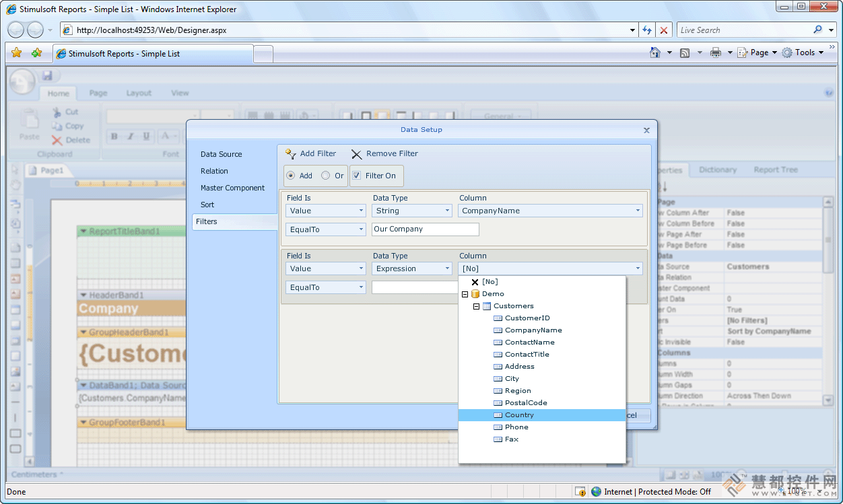Collapse the Customers tree node
The height and width of the screenshot is (504, 843).
tap(476, 306)
